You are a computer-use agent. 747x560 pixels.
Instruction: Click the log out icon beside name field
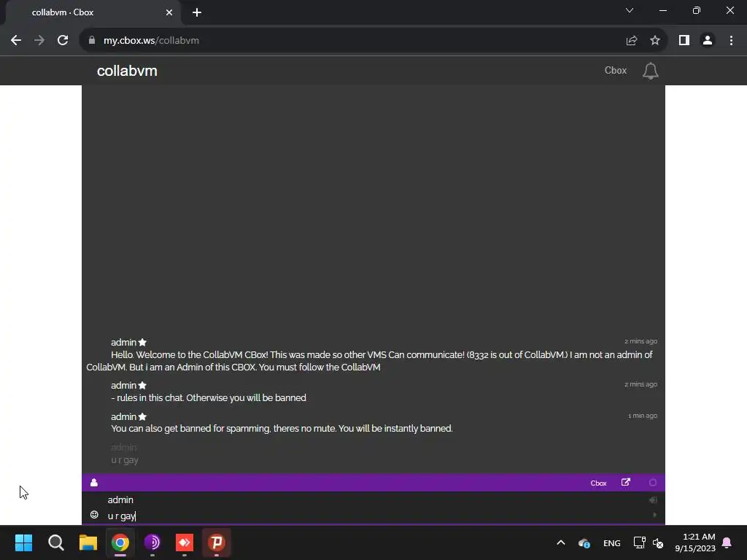[653, 499]
